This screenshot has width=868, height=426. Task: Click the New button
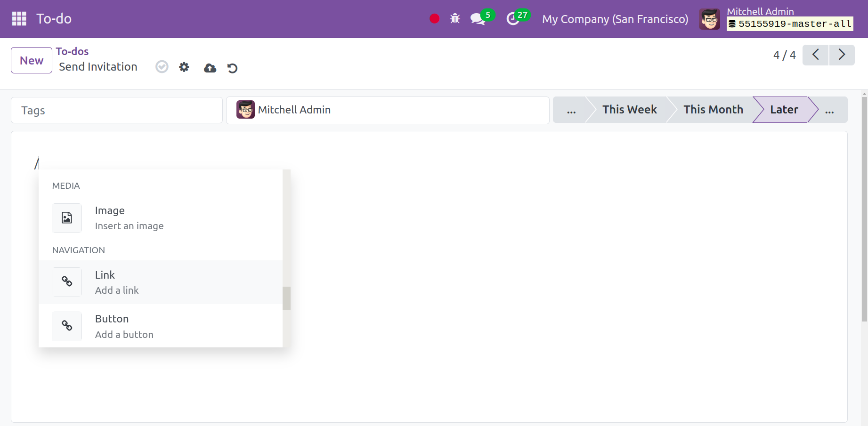(x=32, y=60)
